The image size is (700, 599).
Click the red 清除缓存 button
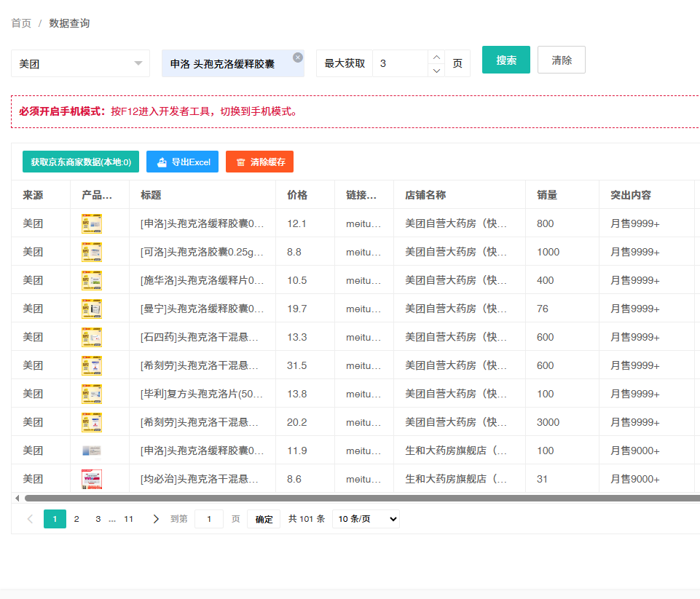(x=259, y=162)
